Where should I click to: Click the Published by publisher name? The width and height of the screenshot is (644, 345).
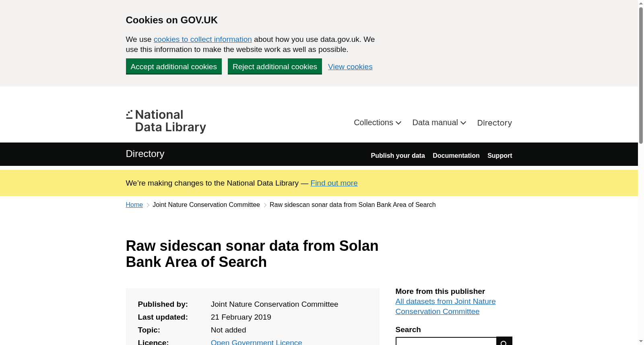[275, 304]
